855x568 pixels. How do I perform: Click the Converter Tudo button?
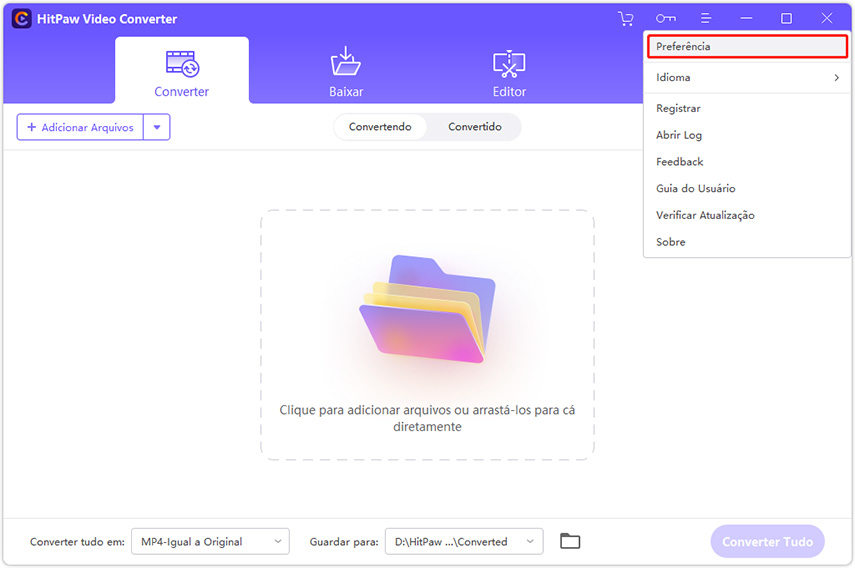coord(767,541)
